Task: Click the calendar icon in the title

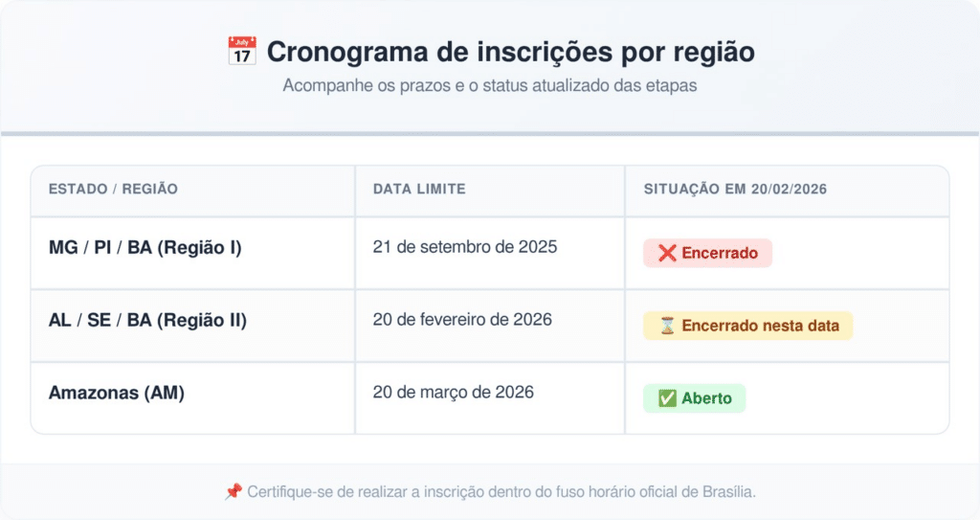Action: 242,51
